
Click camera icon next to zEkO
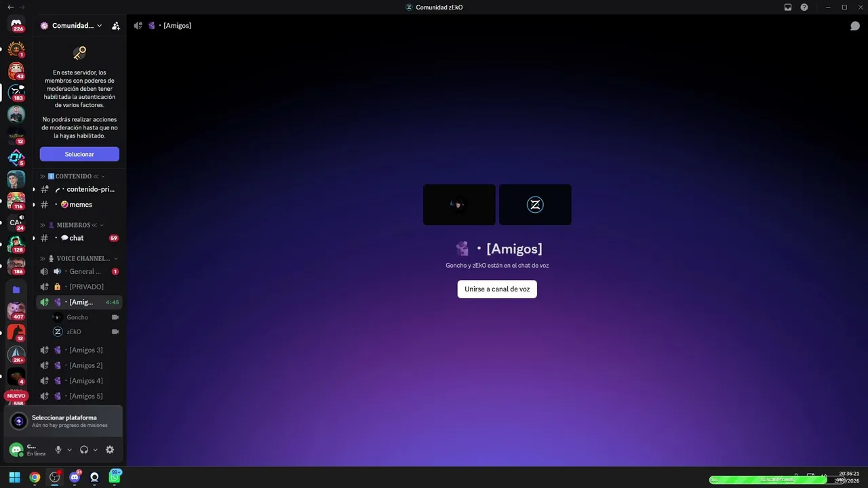115,332
